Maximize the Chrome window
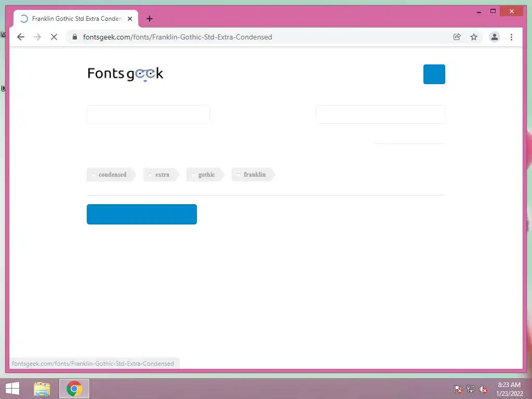 point(493,11)
